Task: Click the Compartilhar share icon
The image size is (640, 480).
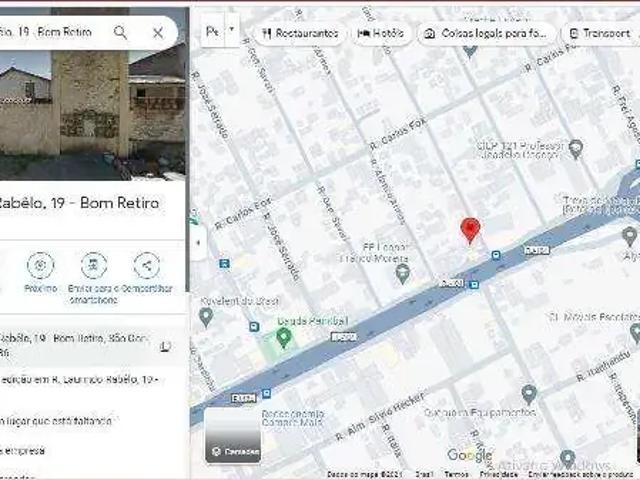Action: coord(146,266)
